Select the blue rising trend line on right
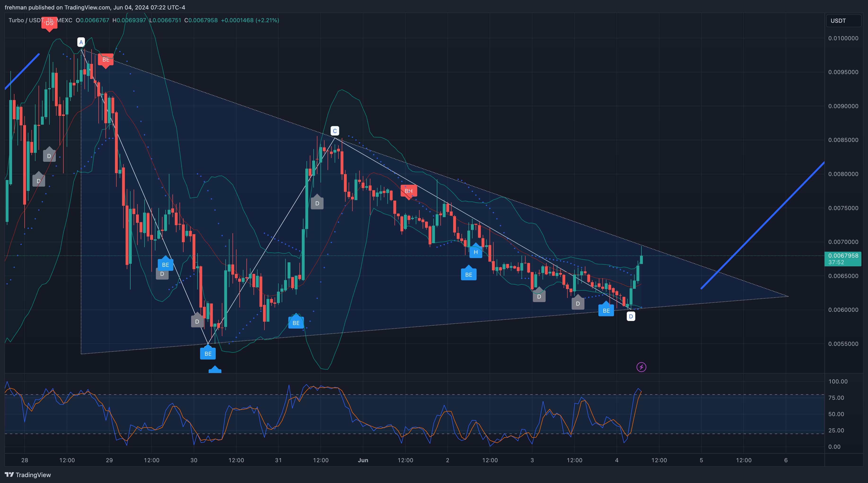Screen dimensions: 868x483 pyautogui.click(x=763, y=225)
